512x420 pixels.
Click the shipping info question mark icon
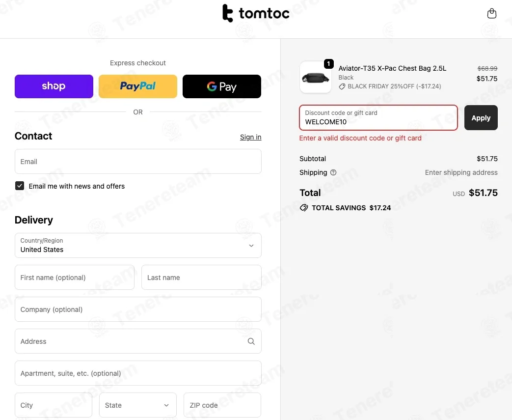tap(333, 172)
